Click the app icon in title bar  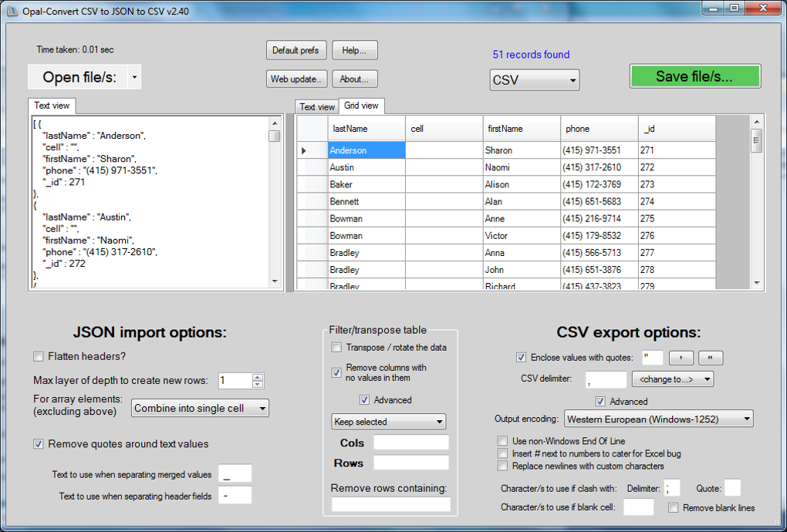coord(12,11)
